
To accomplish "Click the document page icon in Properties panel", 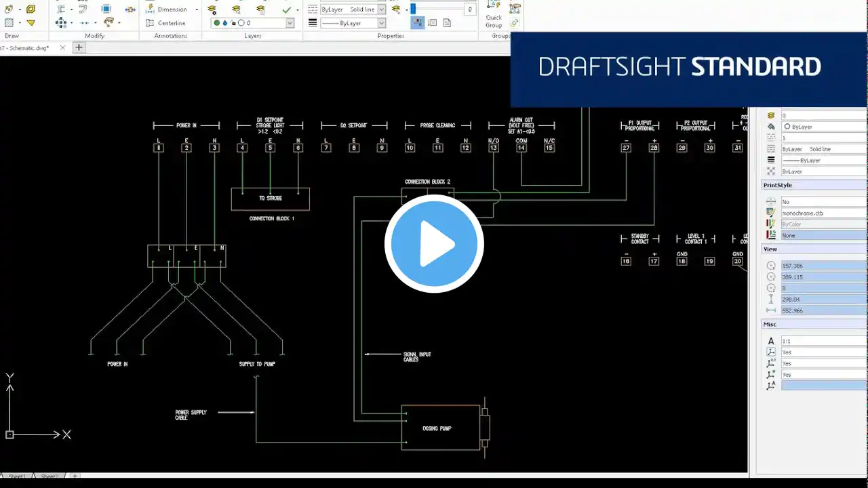I will (448, 23).
